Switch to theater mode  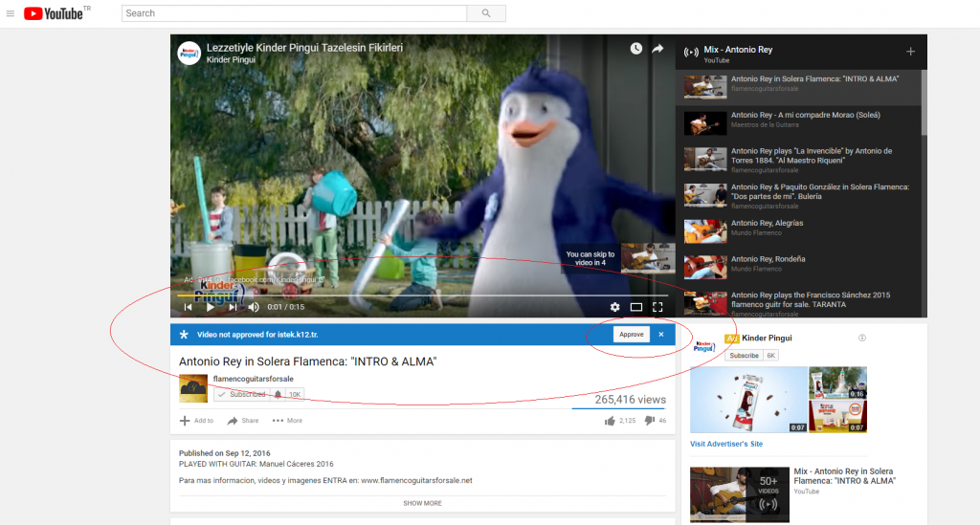point(636,307)
